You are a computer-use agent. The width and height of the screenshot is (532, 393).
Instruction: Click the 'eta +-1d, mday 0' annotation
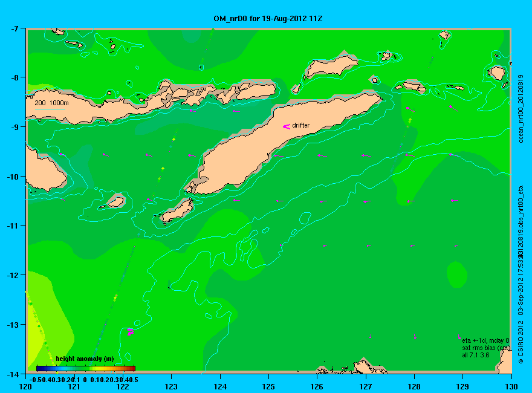click(485, 341)
